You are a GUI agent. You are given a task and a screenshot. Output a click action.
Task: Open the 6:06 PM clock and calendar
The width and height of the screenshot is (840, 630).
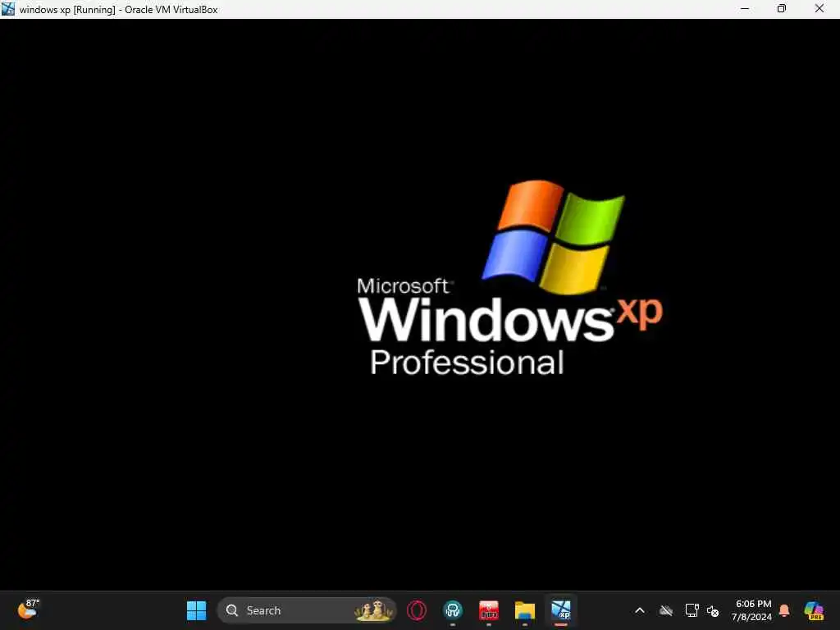(752, 610)
